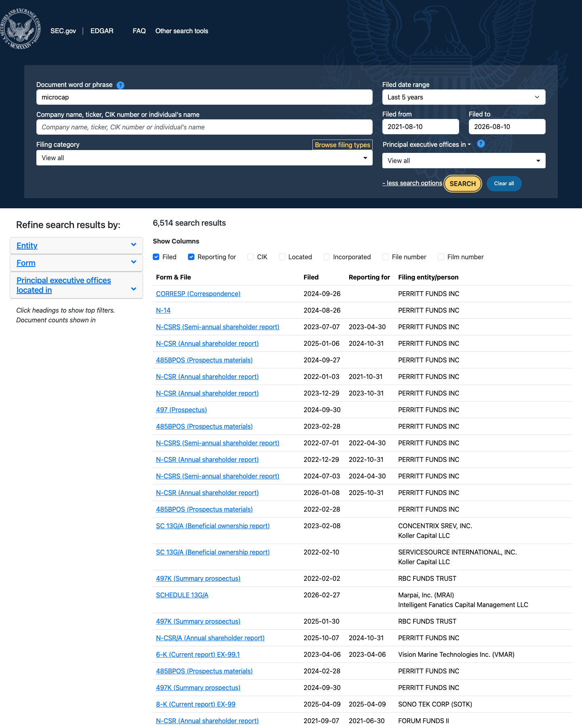Enable the Film number column checkbox

(x=441, y=257)
